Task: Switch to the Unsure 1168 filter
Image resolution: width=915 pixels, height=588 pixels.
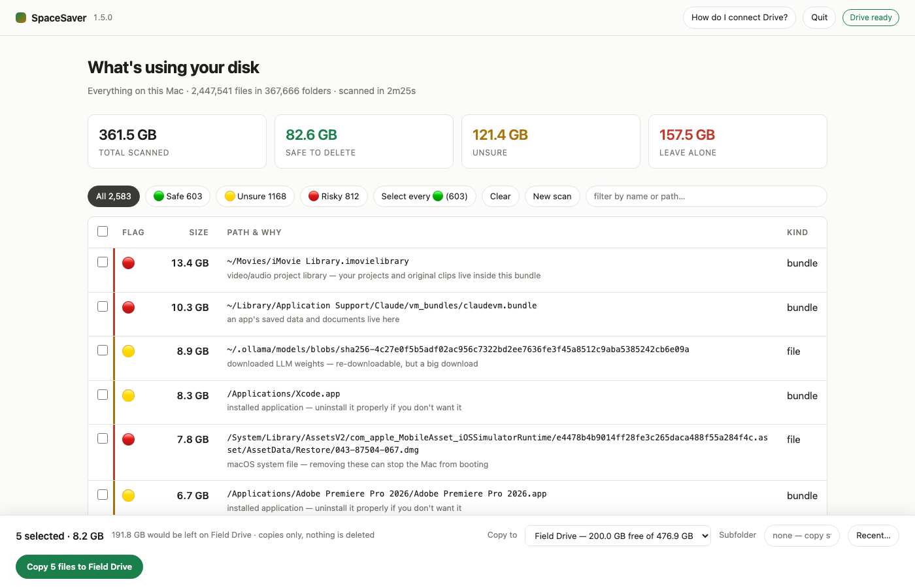Action: [x=256, y=197]
